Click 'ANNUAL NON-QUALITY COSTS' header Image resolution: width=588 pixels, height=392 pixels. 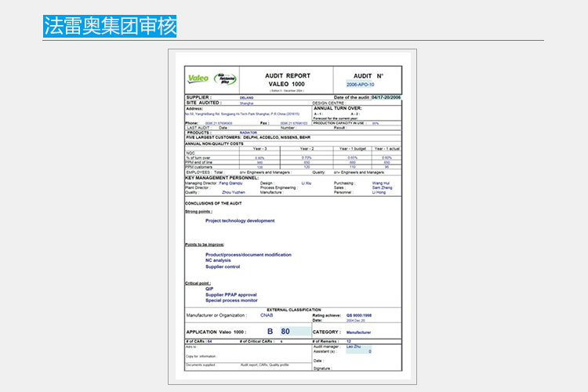tap(215, 143)
